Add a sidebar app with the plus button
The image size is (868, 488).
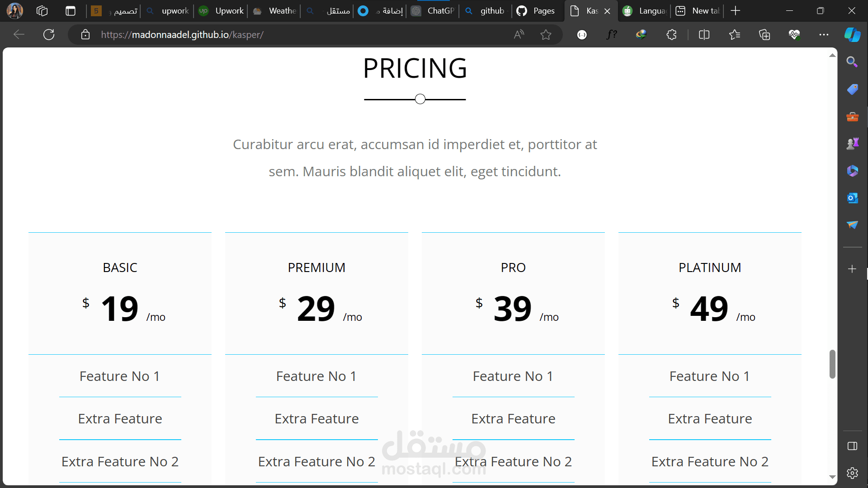[852, 269]
